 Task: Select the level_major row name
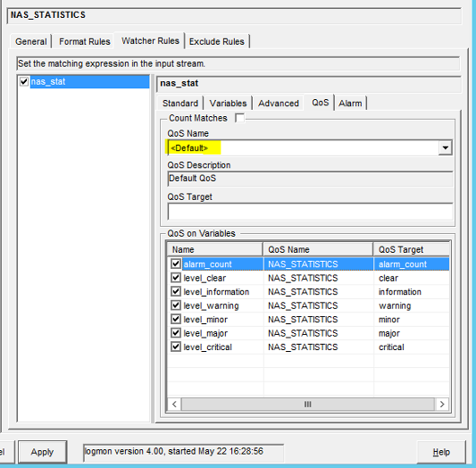coord(205,333)
